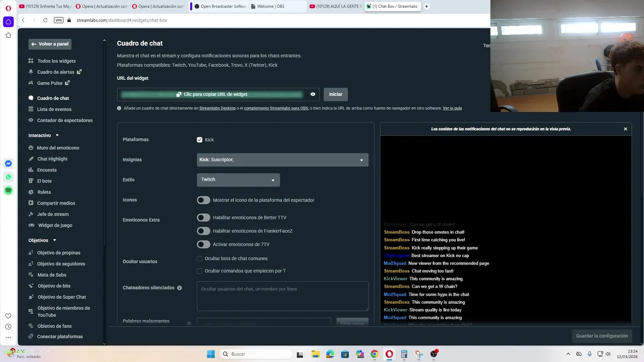Click Conectar plataformas in sidebar
This screenshot has height=362, width=644.
click(x=59, y=336)
